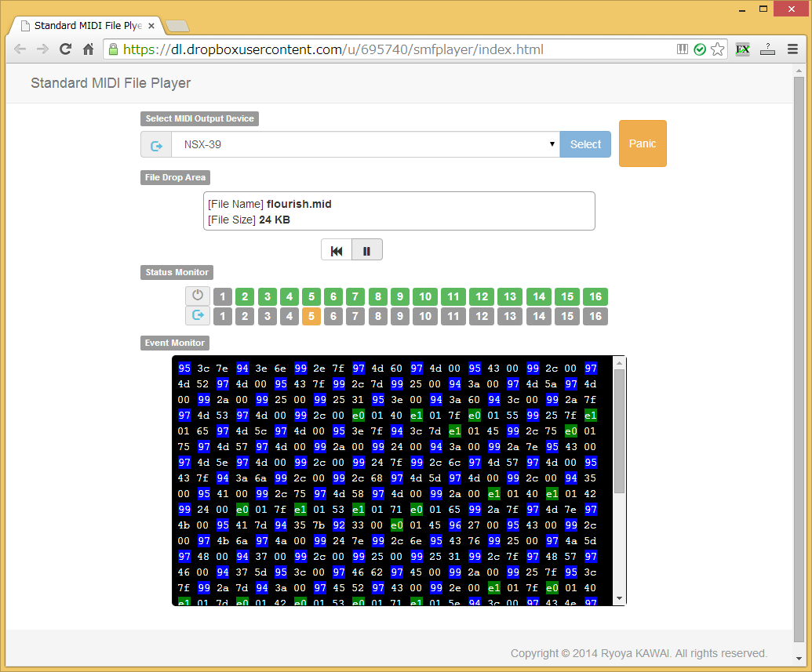Screen dimensions: 812x672
Task: Open a new browser tab
Action: click(x=177, y=26)
